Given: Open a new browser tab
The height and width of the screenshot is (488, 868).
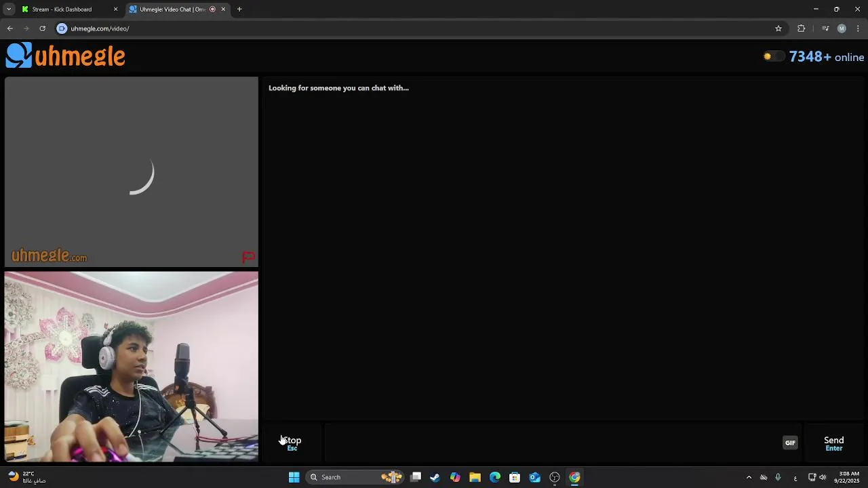Looking at the screenshot, I should point(239,9).
